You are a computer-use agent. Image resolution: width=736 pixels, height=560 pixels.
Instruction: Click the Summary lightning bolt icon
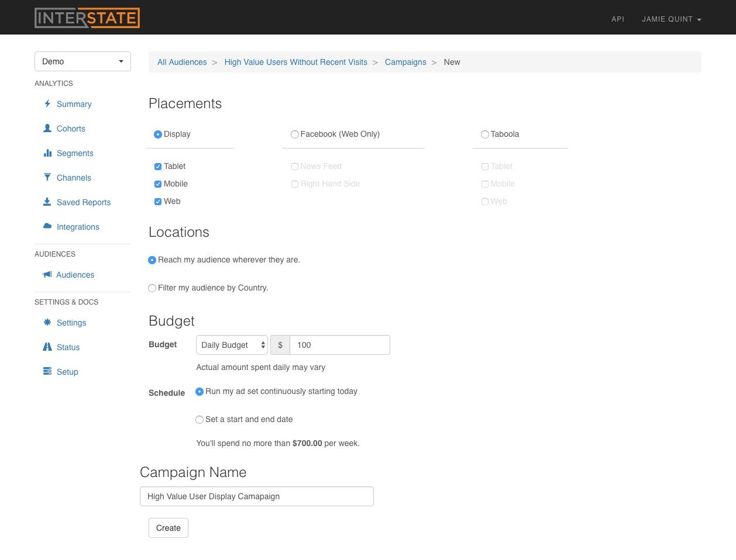(x=47, y=103)
